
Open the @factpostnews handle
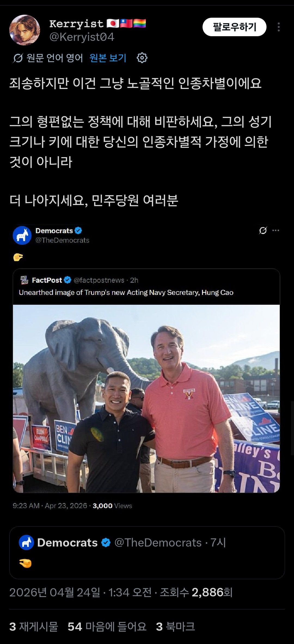[x=99, y=280]
